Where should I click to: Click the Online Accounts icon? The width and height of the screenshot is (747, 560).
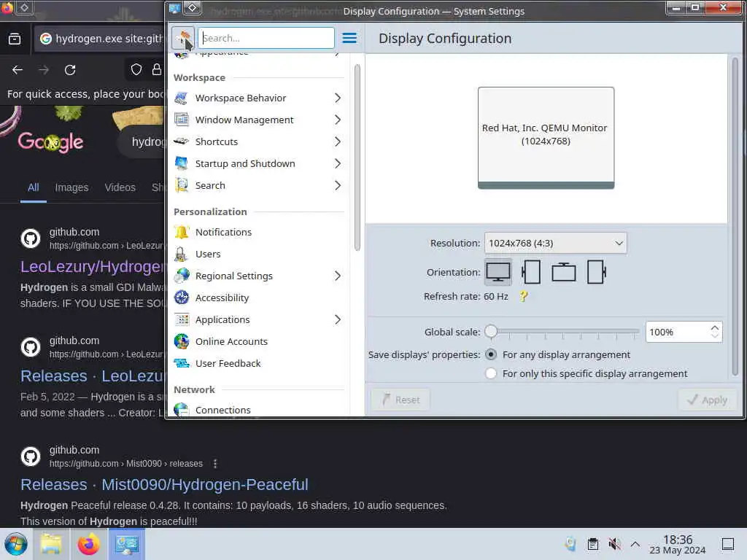click(182, 341)
